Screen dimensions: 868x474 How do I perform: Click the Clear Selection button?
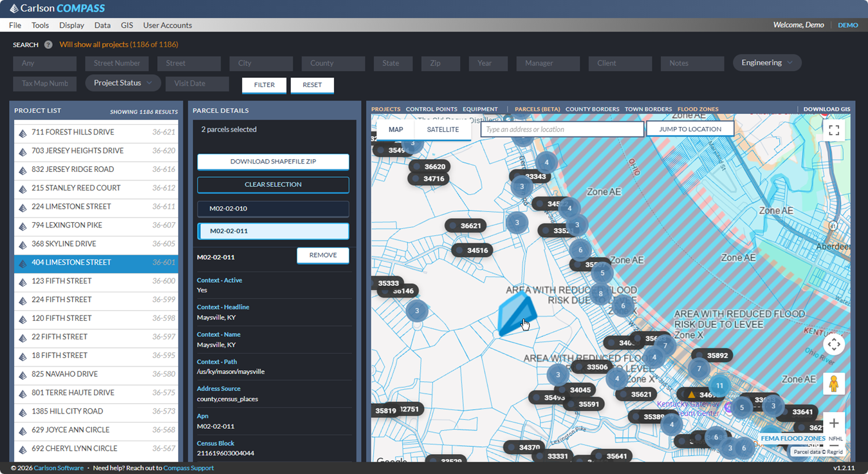pyautogui.click(x=273, y=184)
